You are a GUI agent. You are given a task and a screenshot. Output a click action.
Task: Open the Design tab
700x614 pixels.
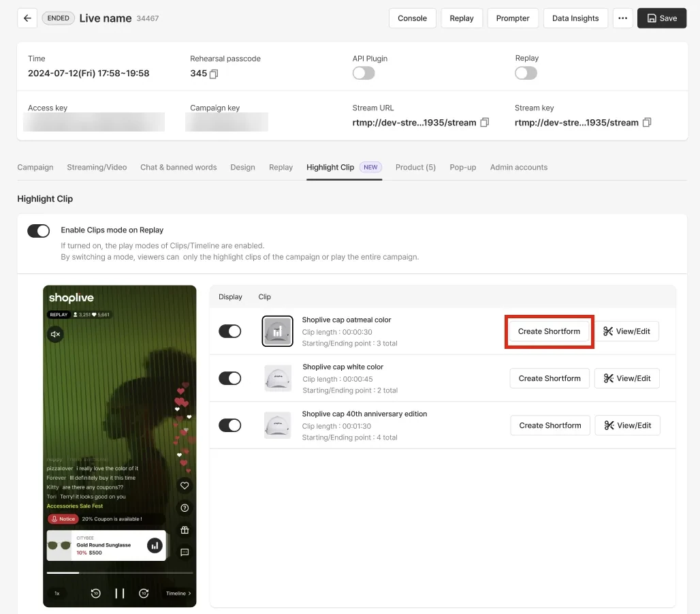243,167
